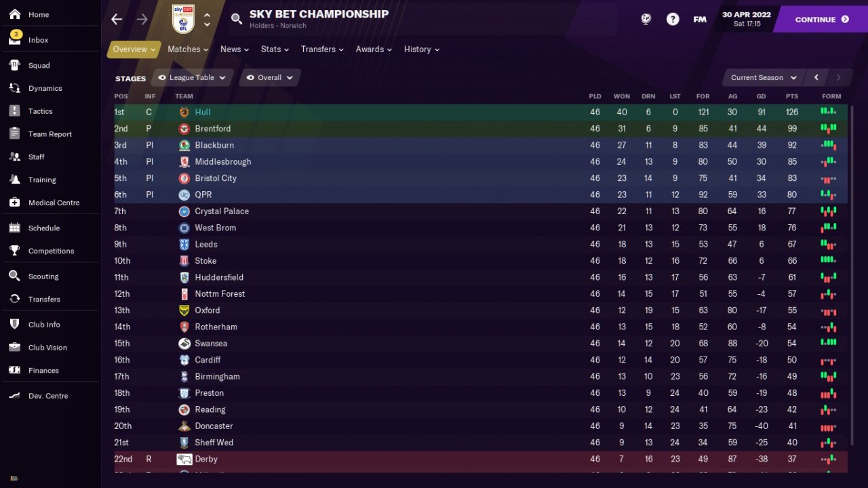Click the search magnifier in top bar
Viewport: 868px width, 488px height.
[x=237, y=19]
